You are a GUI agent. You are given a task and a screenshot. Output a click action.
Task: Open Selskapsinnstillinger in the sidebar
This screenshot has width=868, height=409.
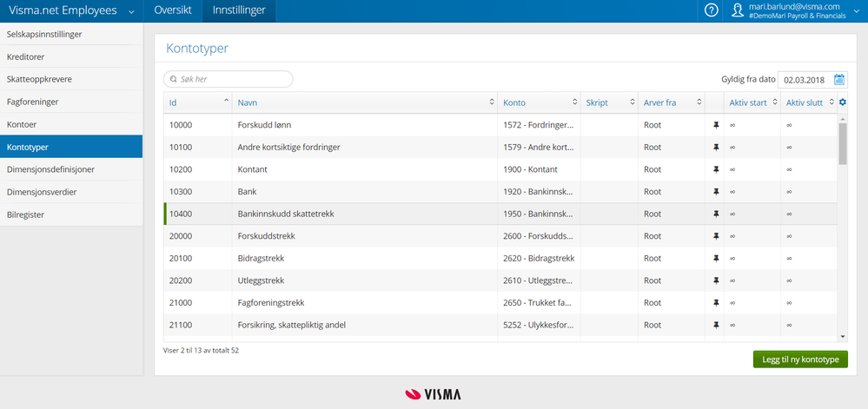[71, 35]
